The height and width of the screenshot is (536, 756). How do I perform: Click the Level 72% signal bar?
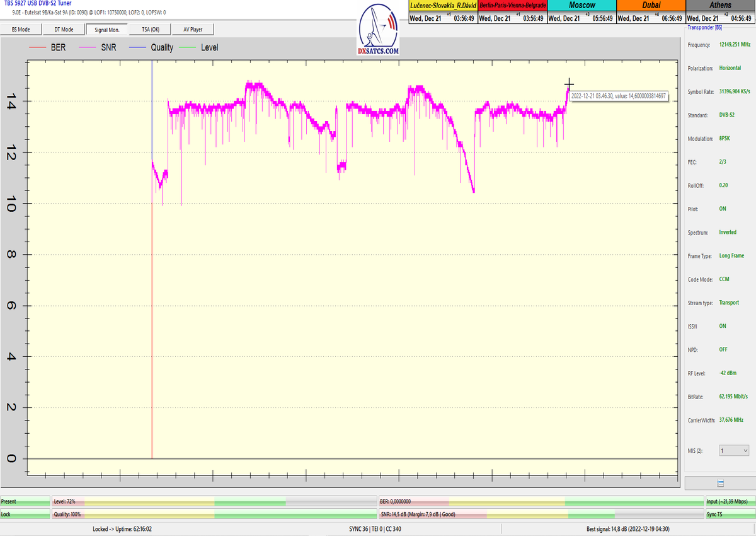click(x=214, y=501)
